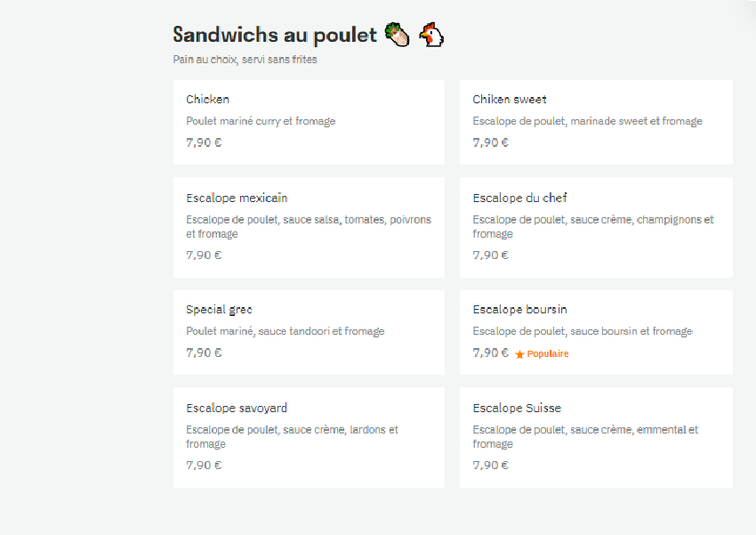The height and width of the screenshot is (535, 756).
Task: Click the Escalope mexicain description text
Action: coord(309,227)
